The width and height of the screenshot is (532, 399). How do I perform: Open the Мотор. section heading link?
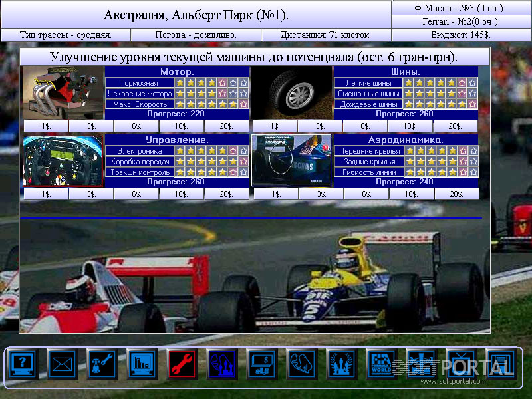pos(177,72)
